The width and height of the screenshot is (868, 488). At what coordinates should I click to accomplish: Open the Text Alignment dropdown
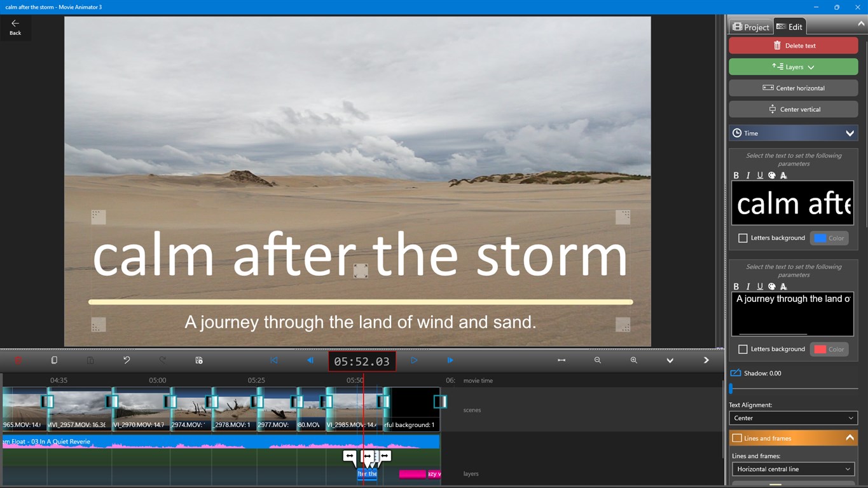[x=793, y=418]
